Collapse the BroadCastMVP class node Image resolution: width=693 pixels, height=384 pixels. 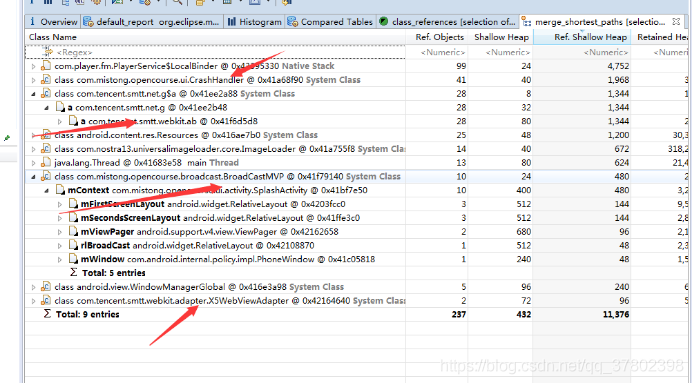click(x=34, y=177)
